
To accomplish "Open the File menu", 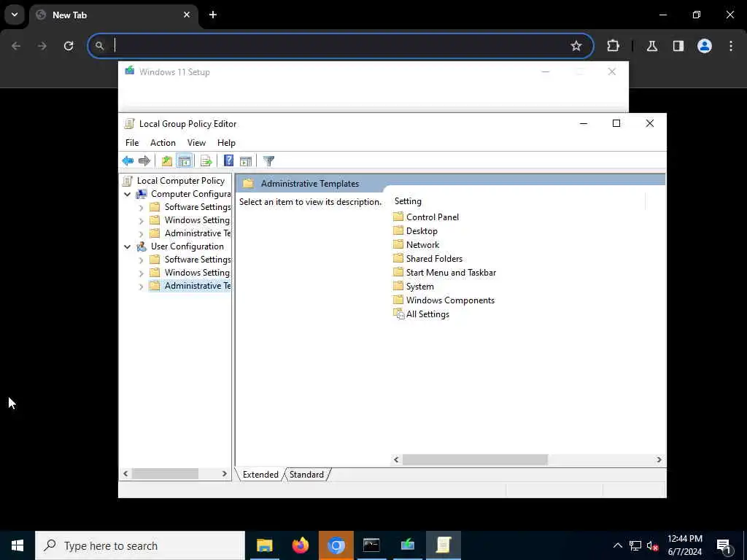I will point(132,143).
